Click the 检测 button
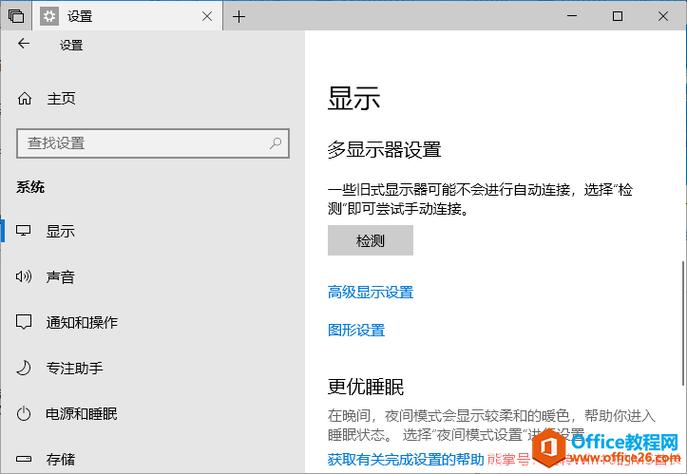 coord(370,240)
